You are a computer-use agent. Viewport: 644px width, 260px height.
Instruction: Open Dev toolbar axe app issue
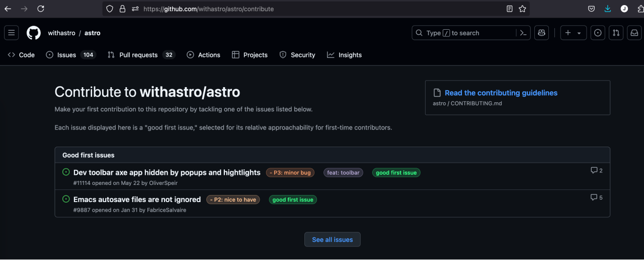tap(167, 172)
